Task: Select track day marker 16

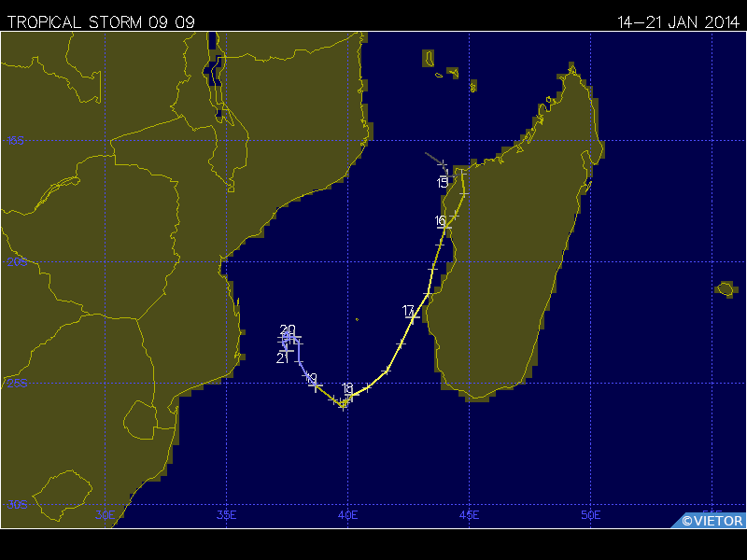Action: 440,221
